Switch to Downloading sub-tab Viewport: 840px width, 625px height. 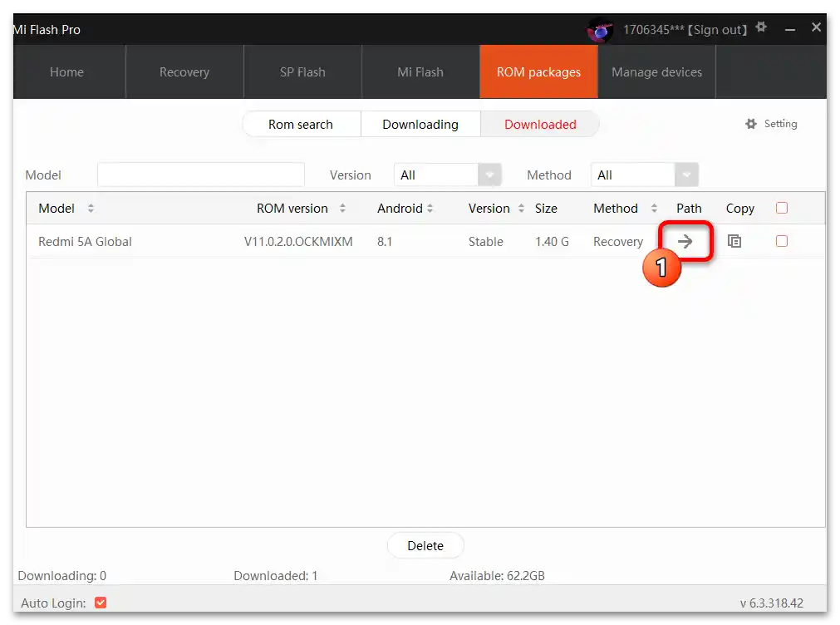[420, 125]
